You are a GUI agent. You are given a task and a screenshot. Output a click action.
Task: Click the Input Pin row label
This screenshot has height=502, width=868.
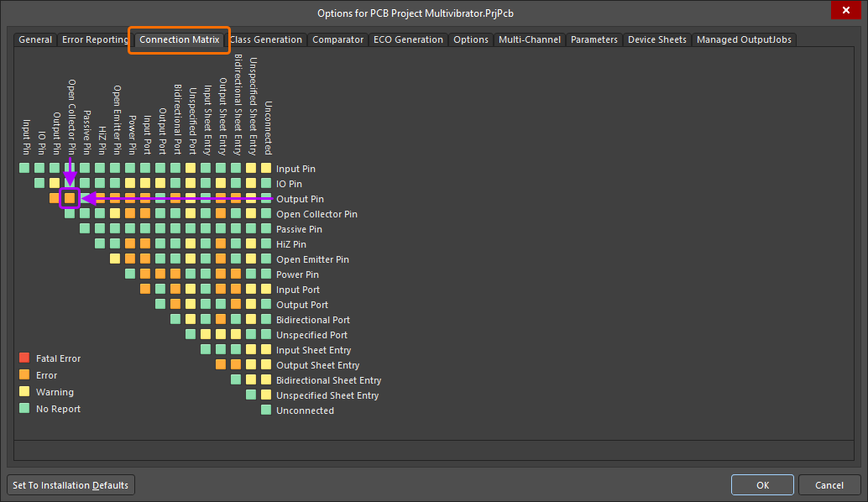coord(295,169)
